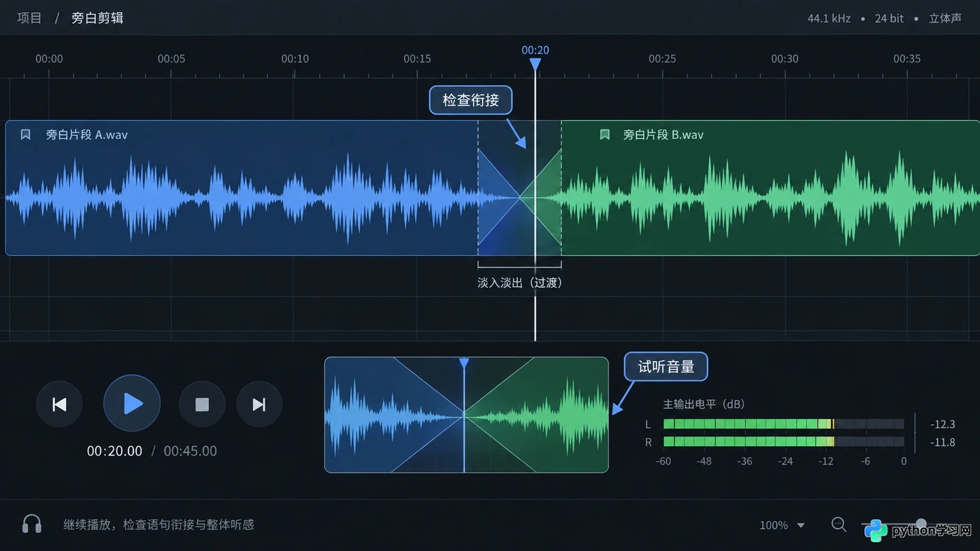
Task: Click the magnifier zoom icon
Action: pyautogui.click(x=839, y=524)
